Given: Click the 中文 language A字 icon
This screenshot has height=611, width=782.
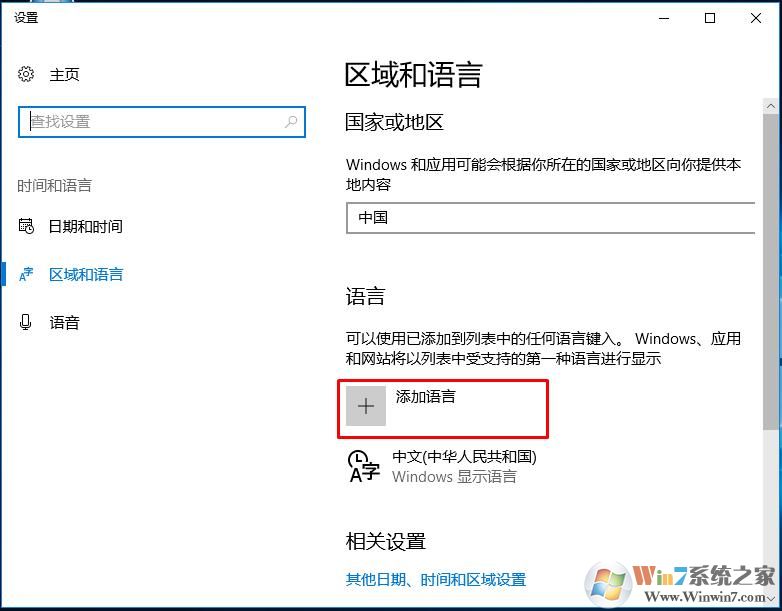Looking at the screenshot, I should pos(364,466).
